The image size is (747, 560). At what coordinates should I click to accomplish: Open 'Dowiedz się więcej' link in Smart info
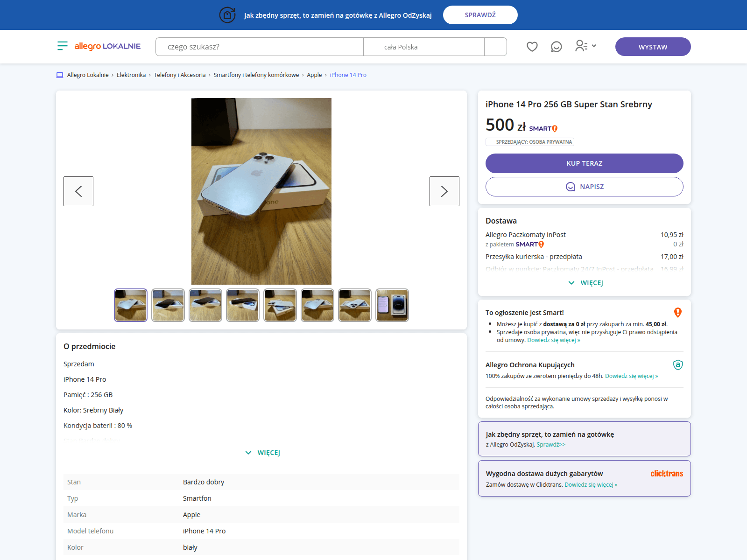(554, 340)
